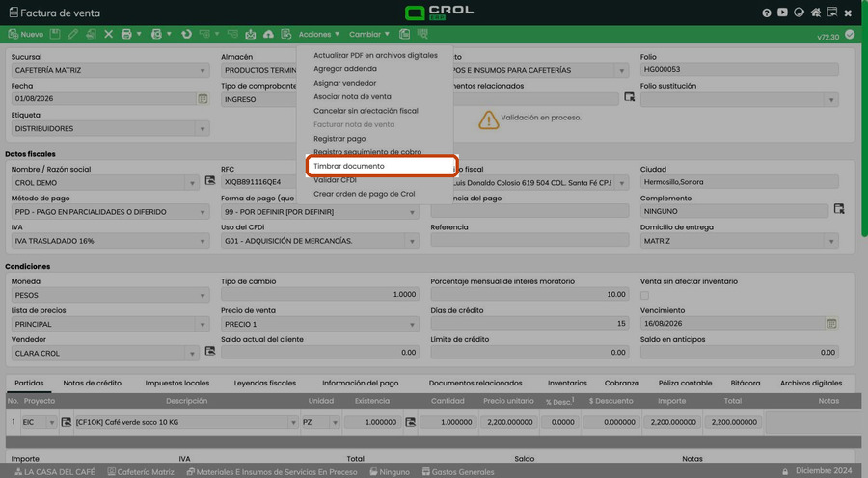The width and height of the screenshot is (868, 478).
Task: Select Actualizar PDF en archivos digitales
Action: tap(375, 55)
